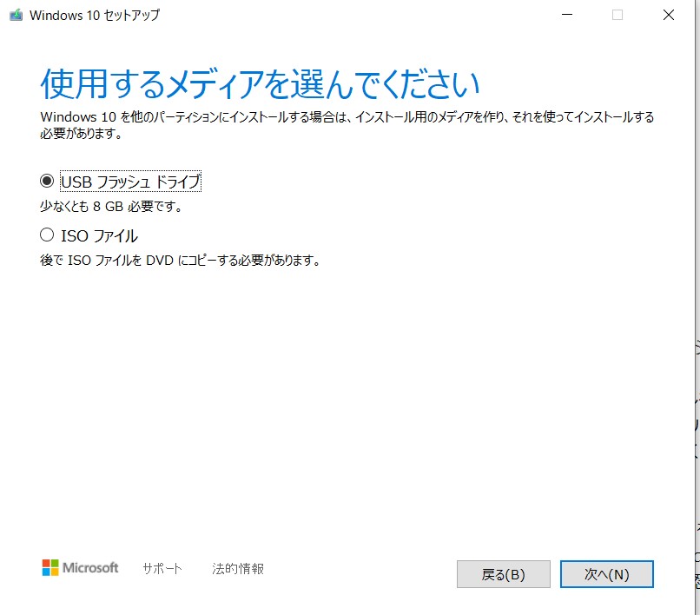The height and width of the screenshot is (615, 700).
Task: Click the heading 使用するメディアを選んでください
Action: [x=260, y=84]
